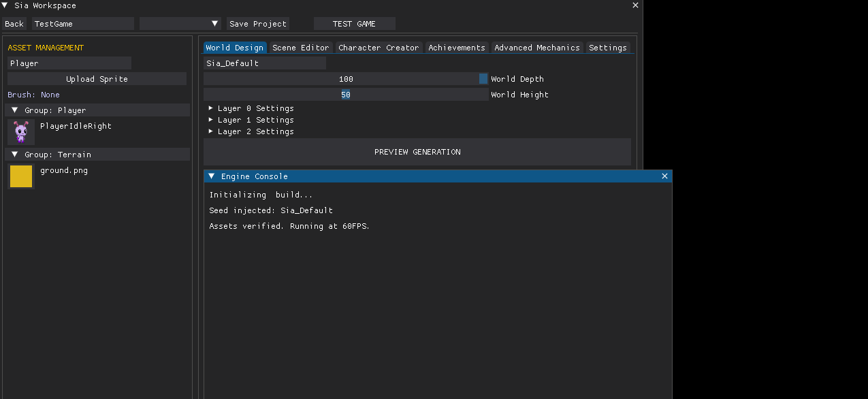Image resolution: width=868 pixels, height=399 pixels.
Task: Switch to the Scene Editor tab
Action: click(300, 48)
